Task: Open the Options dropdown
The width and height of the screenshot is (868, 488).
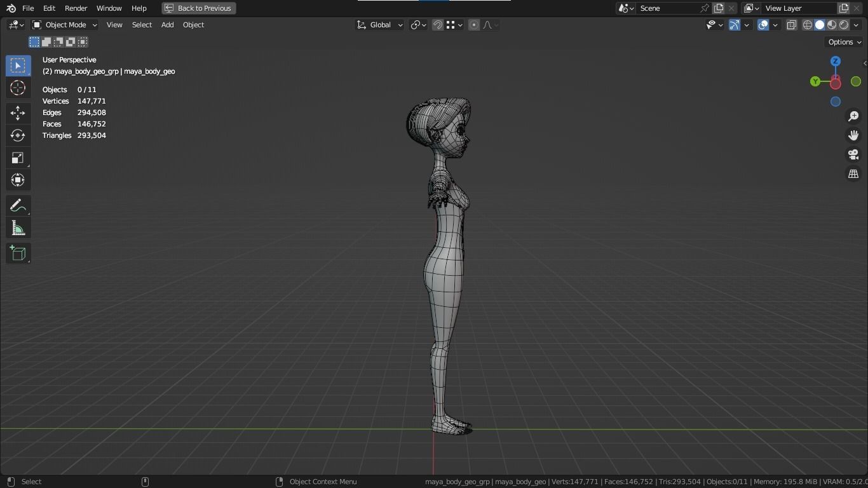Action: (844, 42)
